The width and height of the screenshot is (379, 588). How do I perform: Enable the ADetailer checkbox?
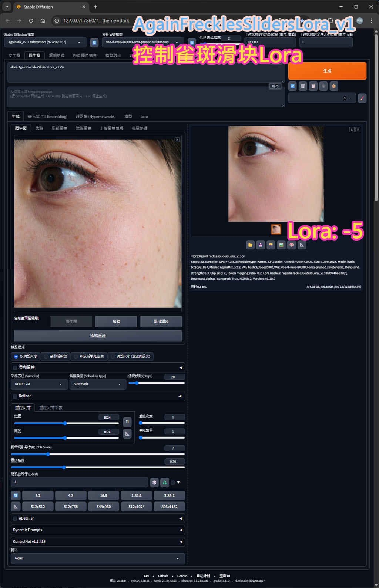pos(15,518)
